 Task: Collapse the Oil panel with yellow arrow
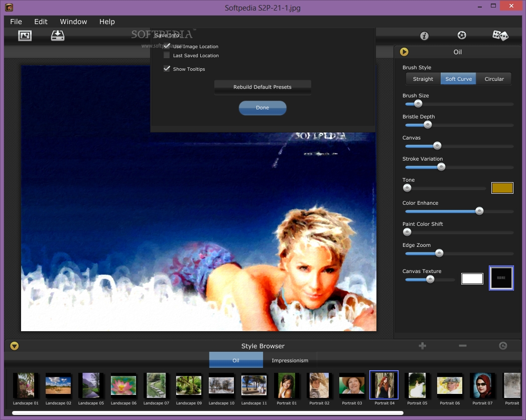(404, 52)
